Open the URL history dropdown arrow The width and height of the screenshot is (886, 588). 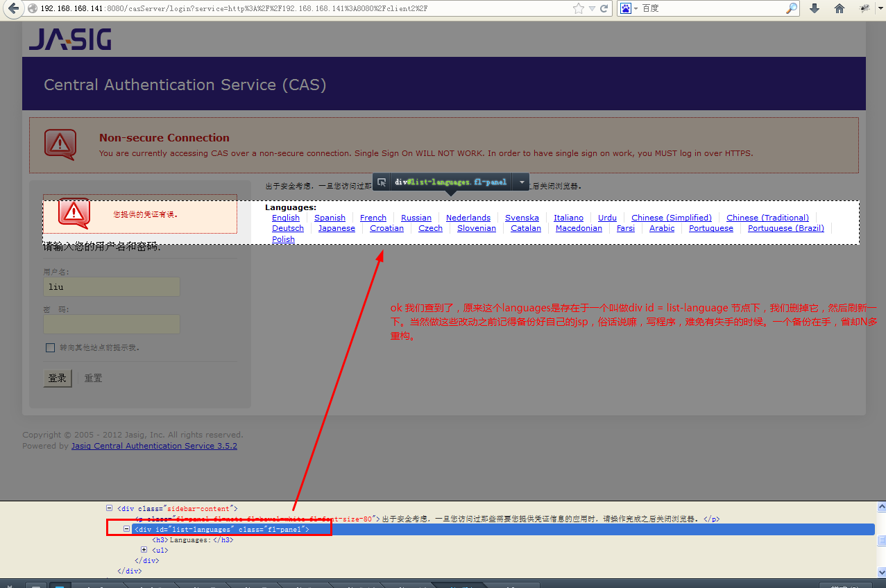592,9
